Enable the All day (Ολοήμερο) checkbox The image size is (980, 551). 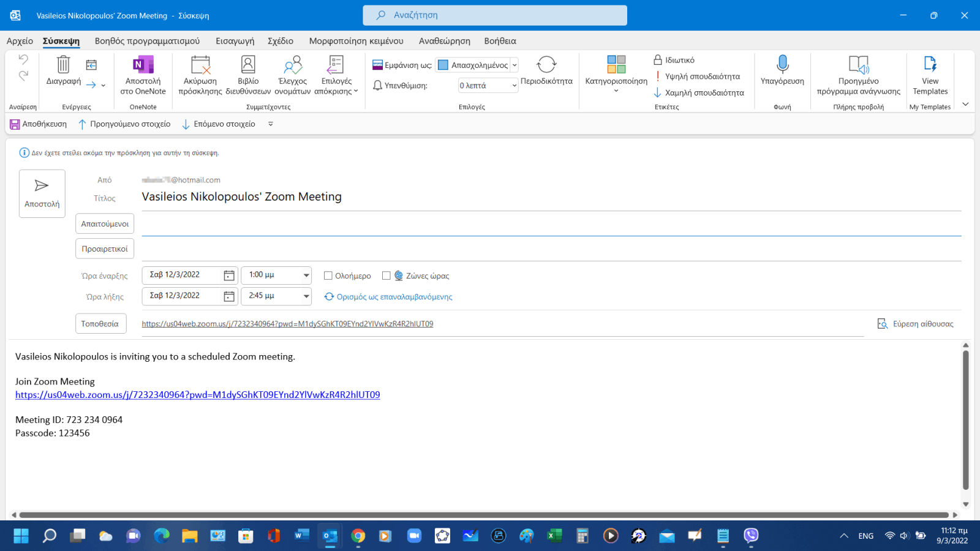click(x=328, y=275)
